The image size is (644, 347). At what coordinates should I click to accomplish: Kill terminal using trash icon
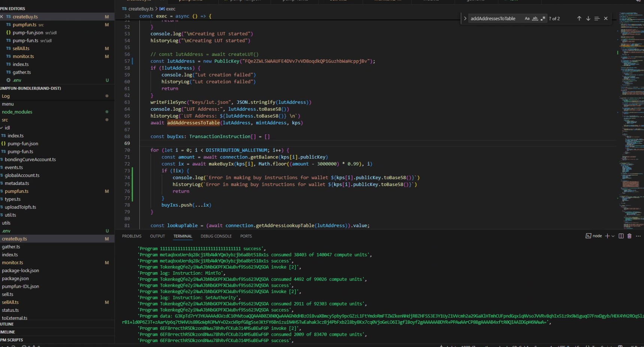pos(629,236)
